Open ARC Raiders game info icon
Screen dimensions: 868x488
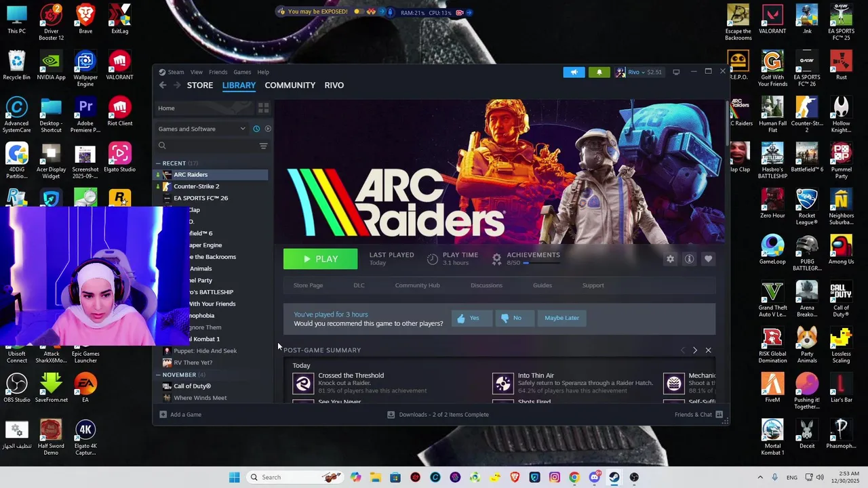click(689, 259)
